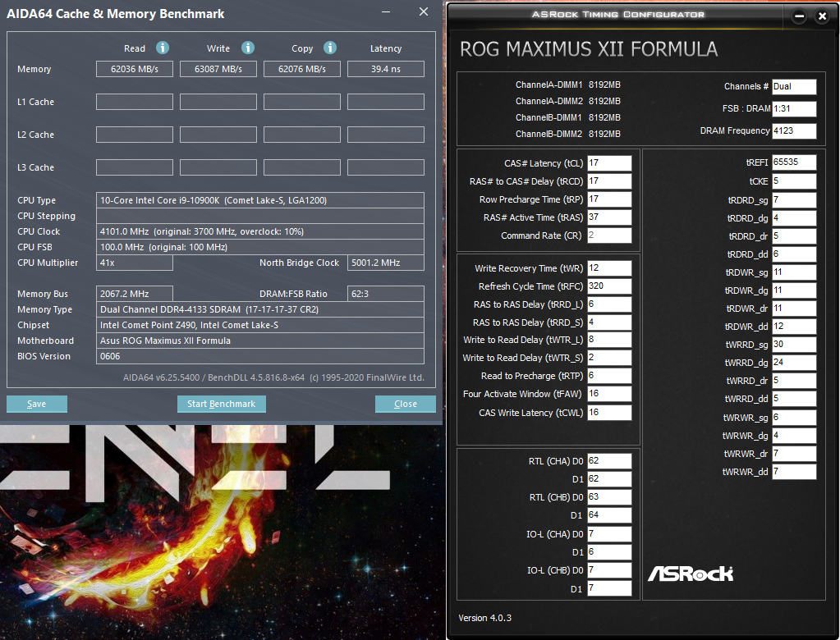The image size is (840, 640).
Task: Click the tWRRD_dg field showing 24
Action: pos(794,363)
